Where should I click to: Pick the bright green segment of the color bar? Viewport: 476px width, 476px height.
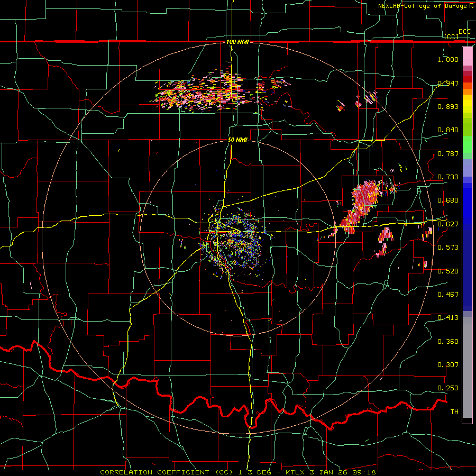click(x=467, y=144)
